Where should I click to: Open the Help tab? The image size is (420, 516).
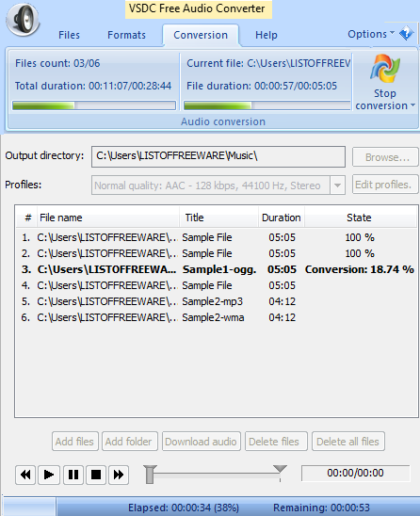267,35
